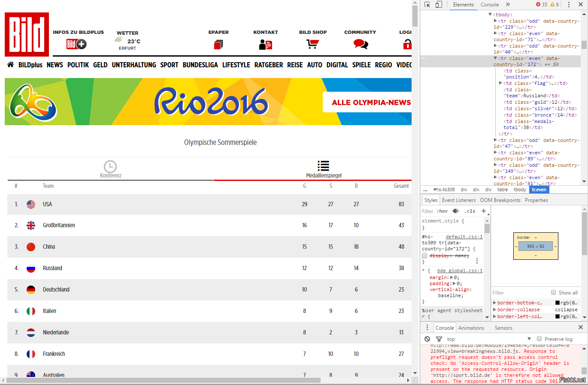Collapse selected tr with country-id 172
This screenshot has height=385, width=588.
click(495, 58)
